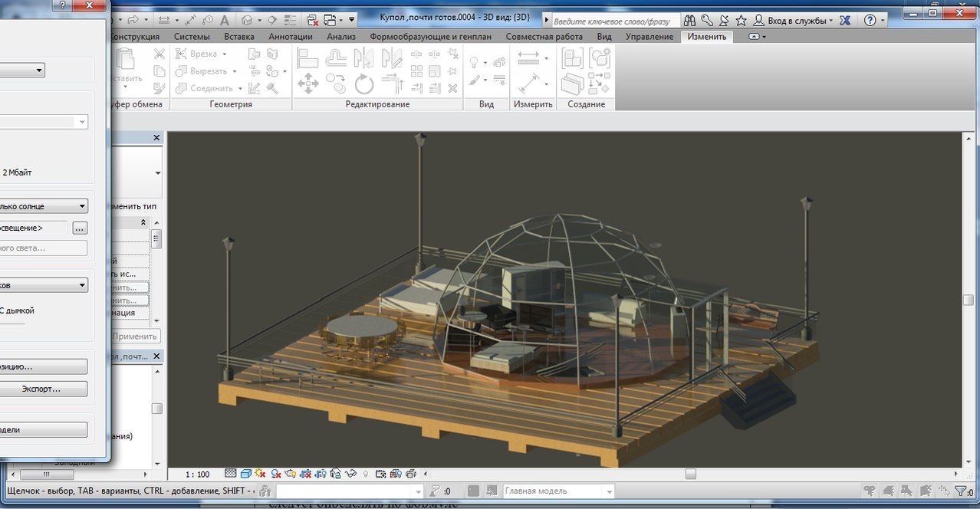Click the Align tool icon
Image resolution: width=980 pixels, height=509 pixels.
[307, 57]
